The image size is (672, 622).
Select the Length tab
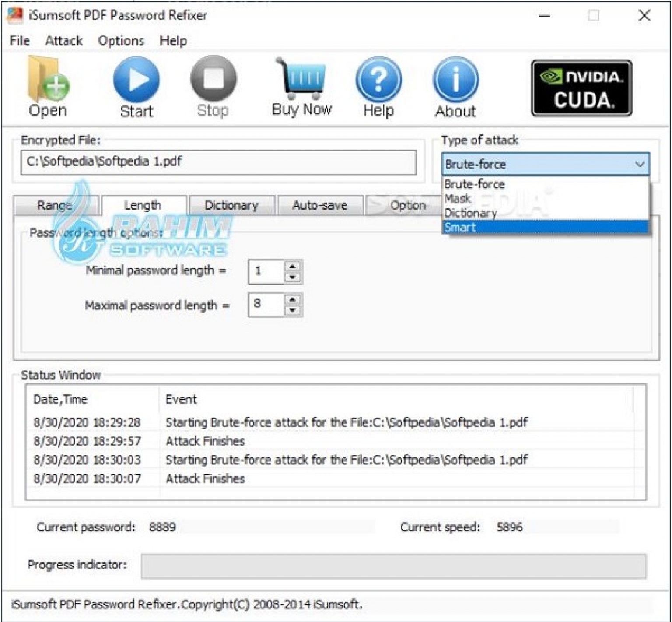click(143, 205)
